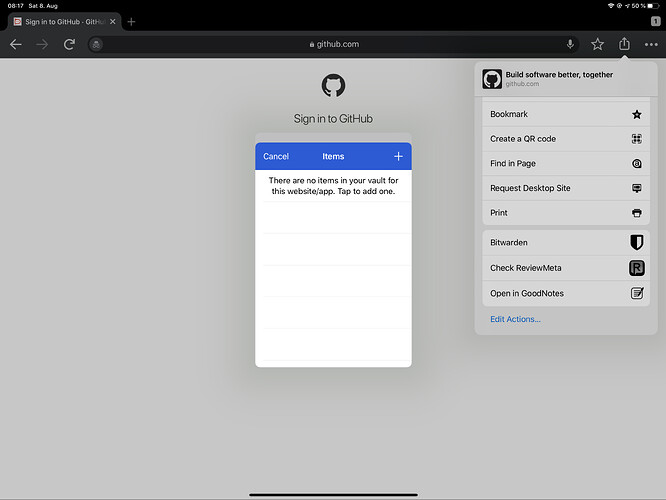The height and width of the screenshot is (500, 666).
Task: Go back using the browser back arrow
Action: (x=16, y=44)
